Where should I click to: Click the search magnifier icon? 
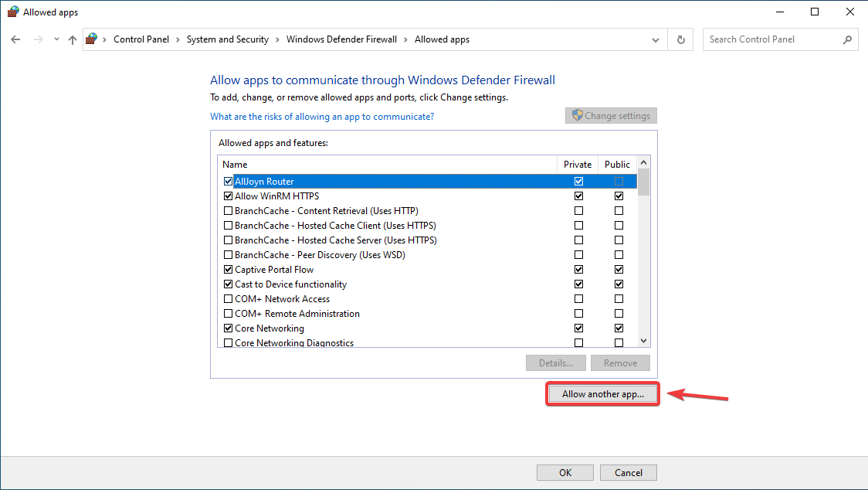pos(847,39)
